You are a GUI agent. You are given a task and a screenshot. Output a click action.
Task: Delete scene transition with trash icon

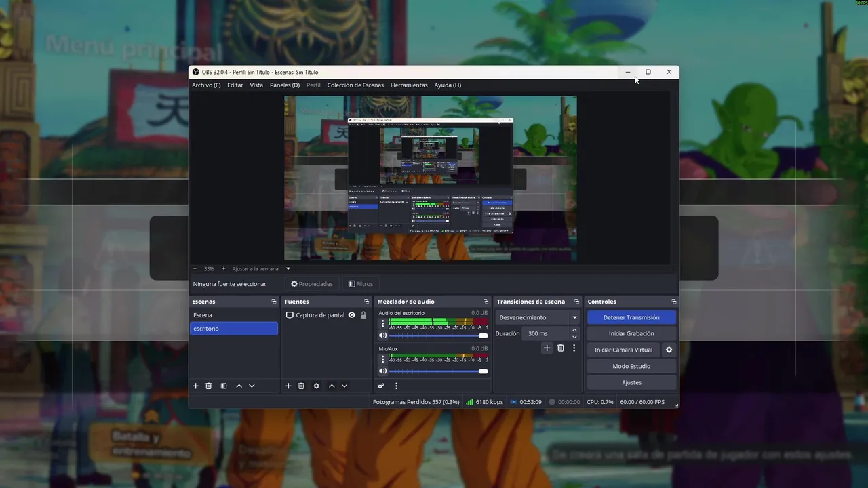(x=561, y=348)
